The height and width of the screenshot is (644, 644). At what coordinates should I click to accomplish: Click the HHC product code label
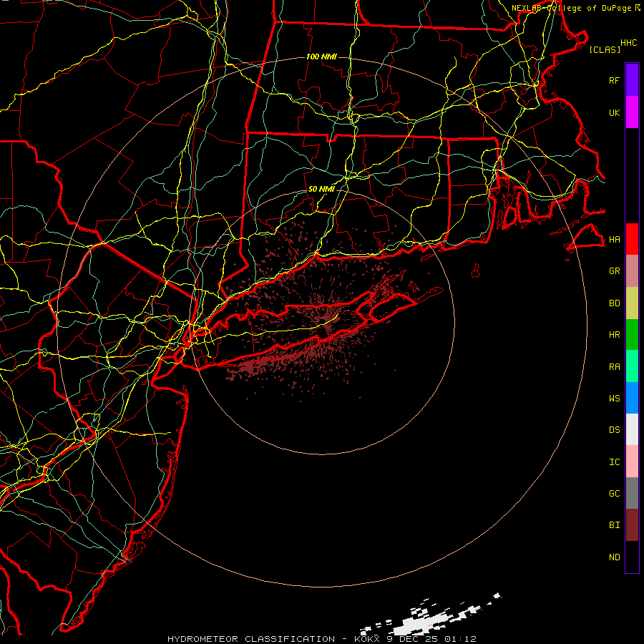tap(629, 43)
